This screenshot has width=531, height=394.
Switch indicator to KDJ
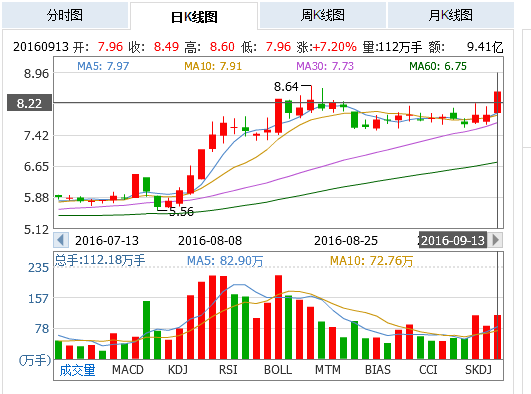pyautogui.click(x=178, y=370)
